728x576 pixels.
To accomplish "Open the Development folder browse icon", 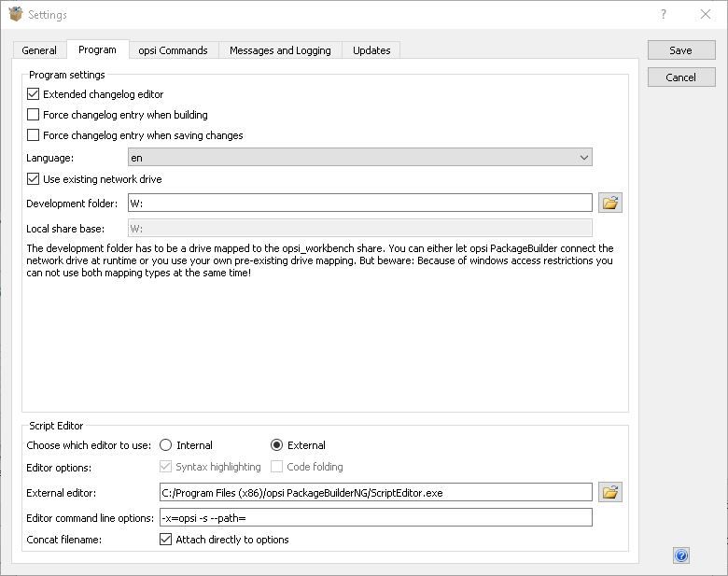I will pyautogui.click(x=610, y=203).
